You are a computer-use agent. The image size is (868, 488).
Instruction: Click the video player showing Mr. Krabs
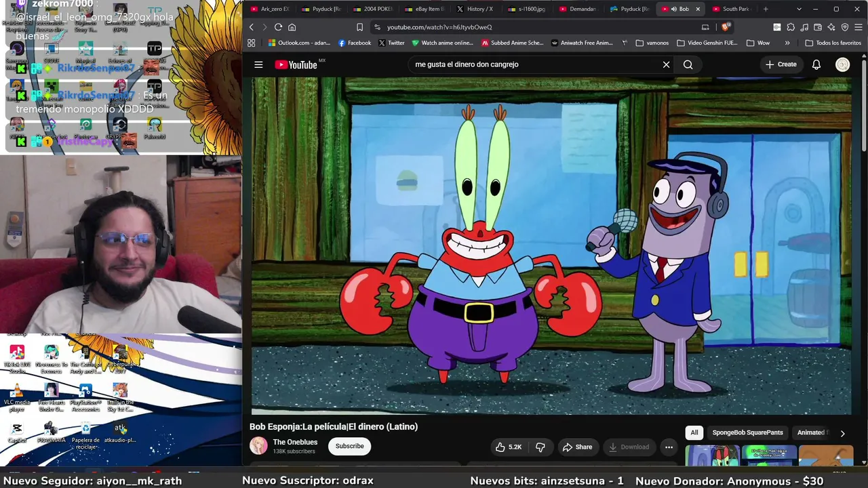(x=551, y=245)
